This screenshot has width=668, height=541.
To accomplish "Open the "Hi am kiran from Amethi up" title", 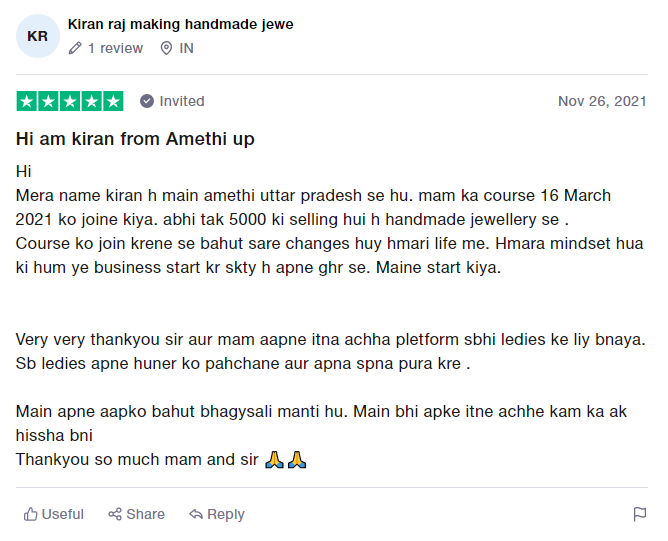I will (x=135, y=139).
